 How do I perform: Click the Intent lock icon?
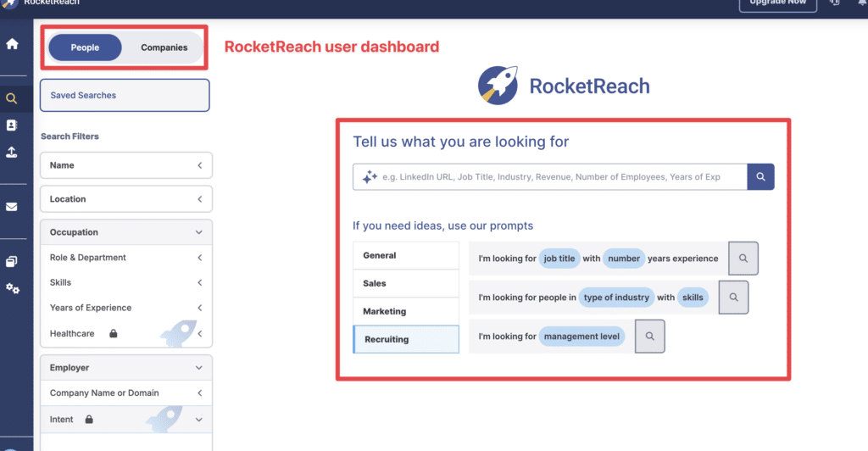pos(88,419)
